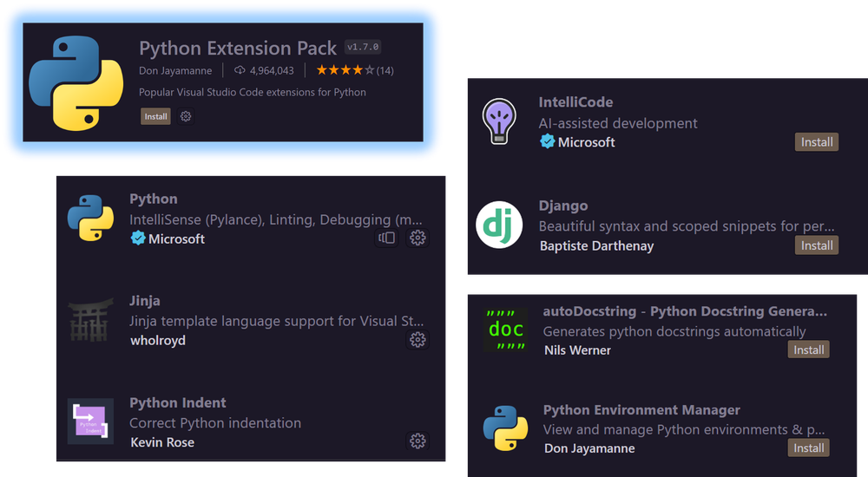Click the 4,964,043 download count

[x=272, y=70]
